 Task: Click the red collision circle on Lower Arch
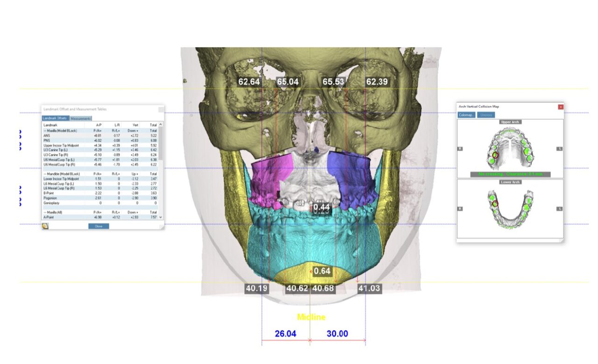click(x=496, y=203)
